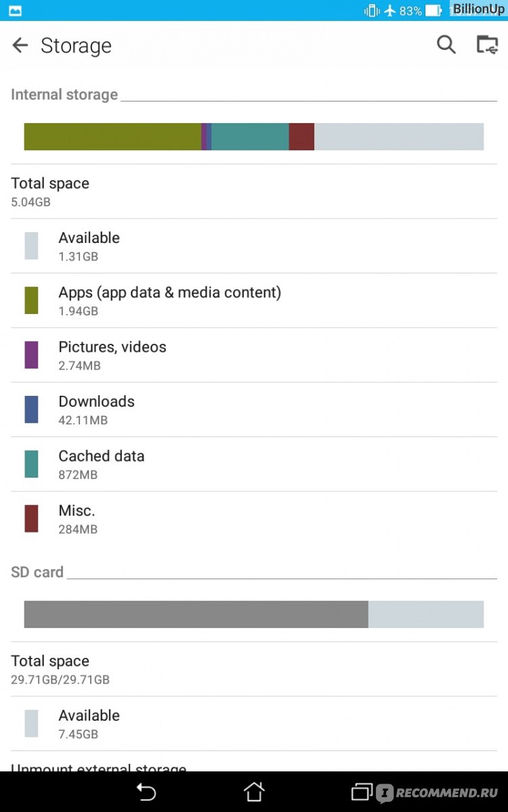
Task: Tap the Android home navigation button
Action: 254,792
